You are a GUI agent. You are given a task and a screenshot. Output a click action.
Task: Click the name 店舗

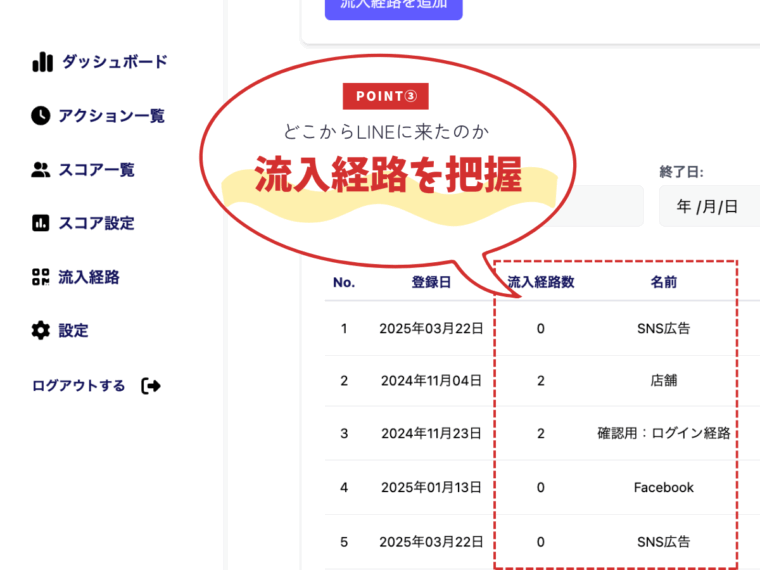[x=664, y=381]
